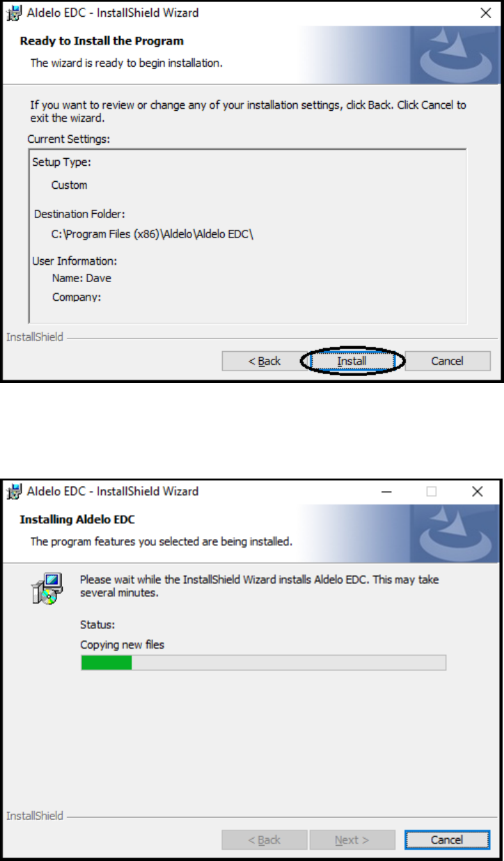Viewport: 504px width, 861px height.
Task: Close the Installing Aldelo EDC window
Action: 478,491
